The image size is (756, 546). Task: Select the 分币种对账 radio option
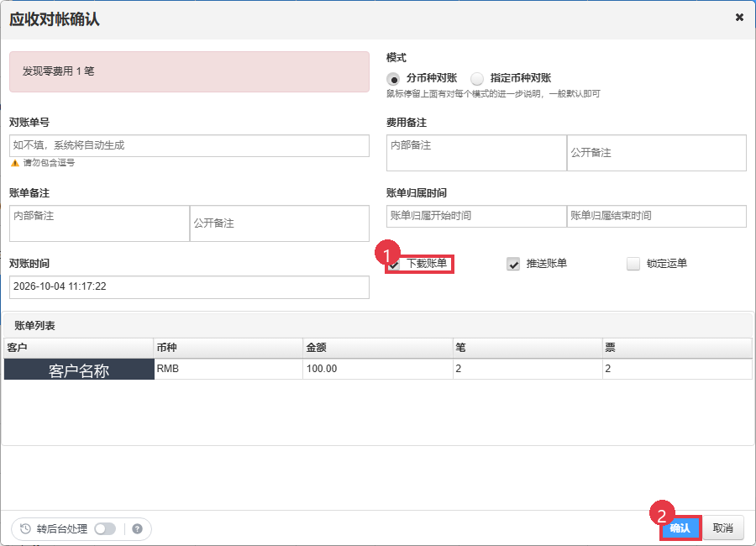(x=393, y=79)
